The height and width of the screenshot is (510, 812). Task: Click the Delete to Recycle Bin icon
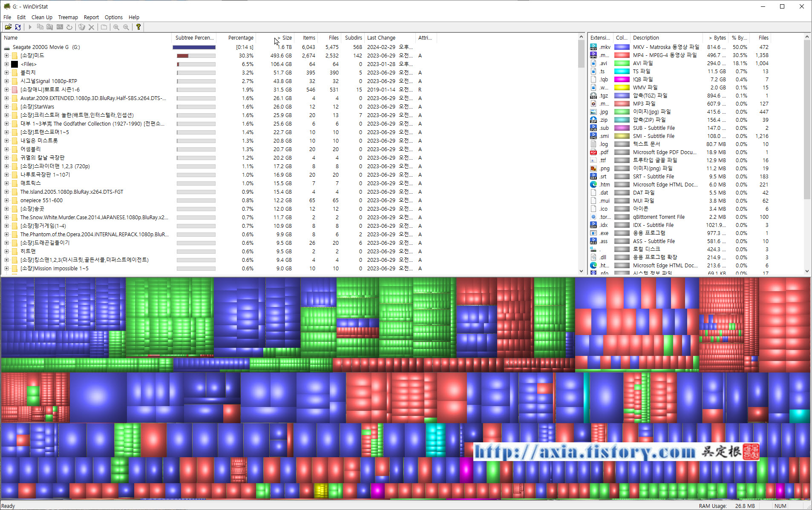tap(82, 27)
